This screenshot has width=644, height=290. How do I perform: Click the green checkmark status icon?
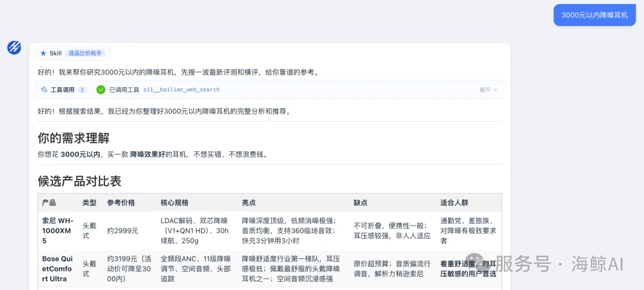click(101, 90)
